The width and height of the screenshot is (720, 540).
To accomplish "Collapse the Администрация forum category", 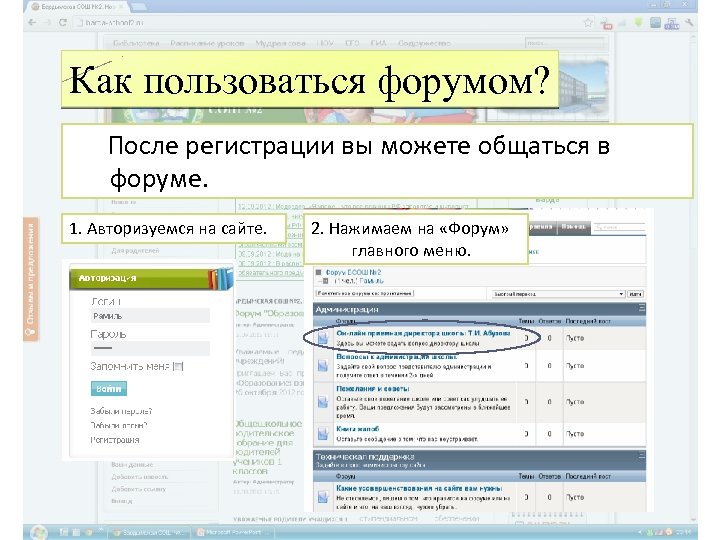I will point(641,308).
